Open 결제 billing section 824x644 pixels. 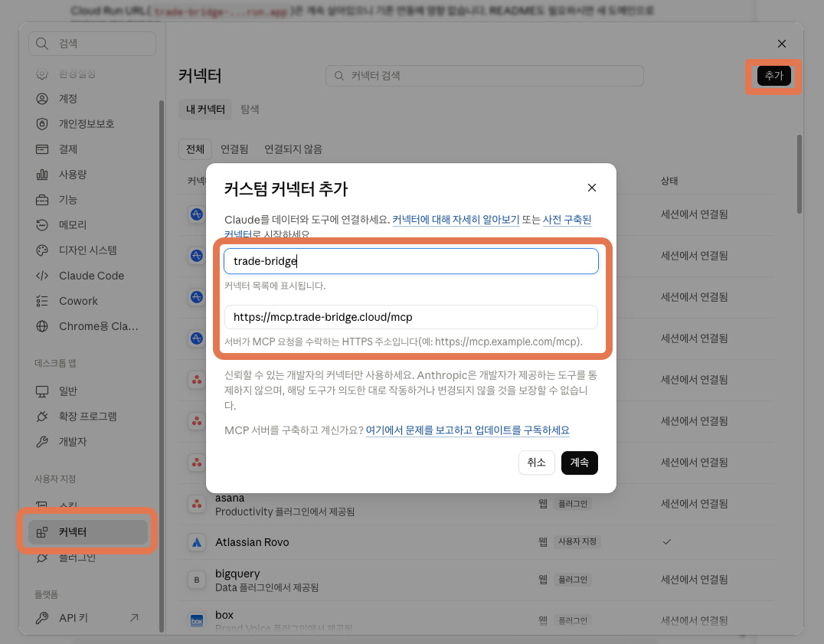pos(90,149)
